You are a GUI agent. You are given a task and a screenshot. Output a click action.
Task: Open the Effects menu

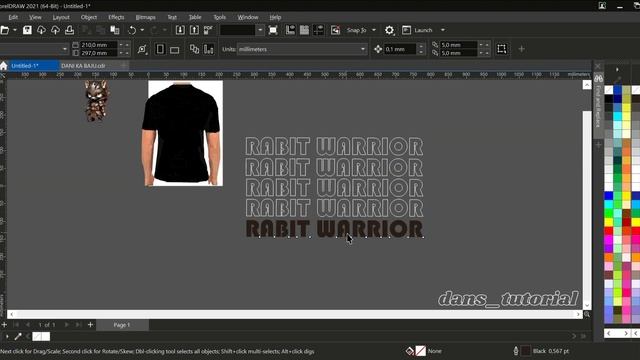(x=116, y=17)
